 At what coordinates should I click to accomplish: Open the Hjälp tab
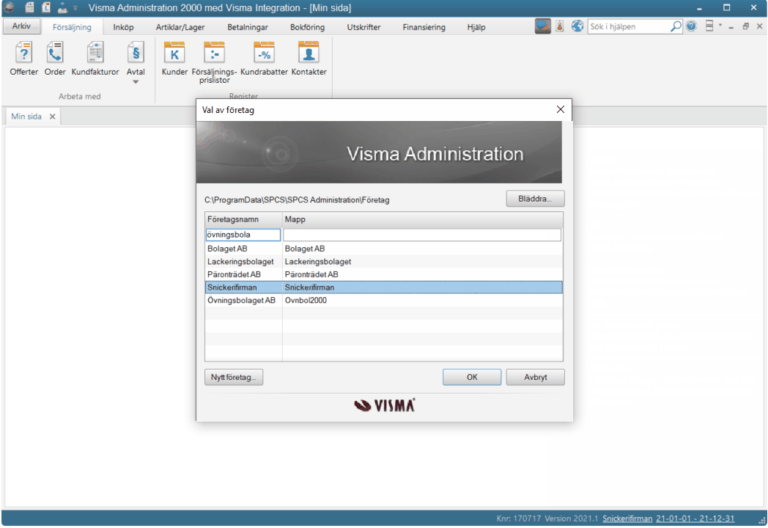476,27
